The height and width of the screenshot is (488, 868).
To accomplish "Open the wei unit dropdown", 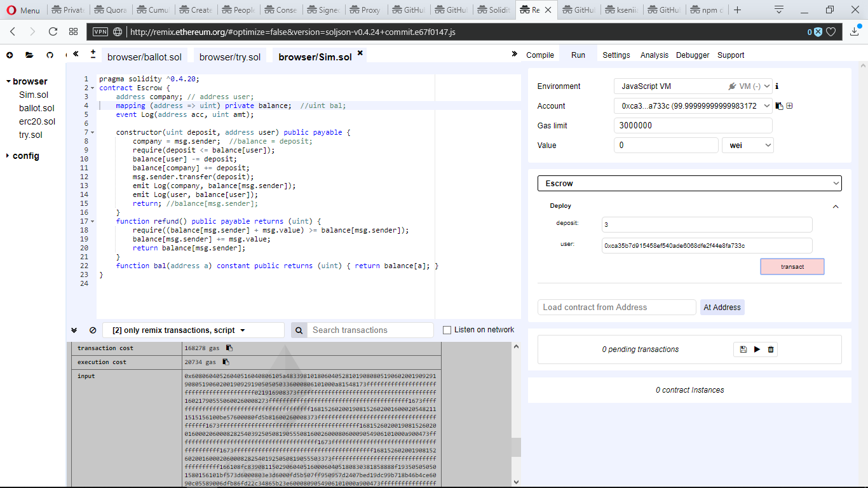I will coord(747,146).
